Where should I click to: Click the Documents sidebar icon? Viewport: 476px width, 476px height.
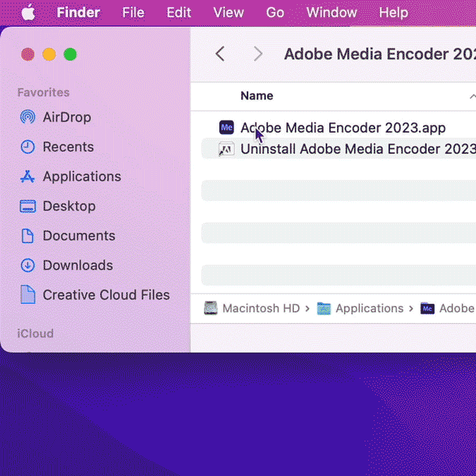tap(28, 236)
